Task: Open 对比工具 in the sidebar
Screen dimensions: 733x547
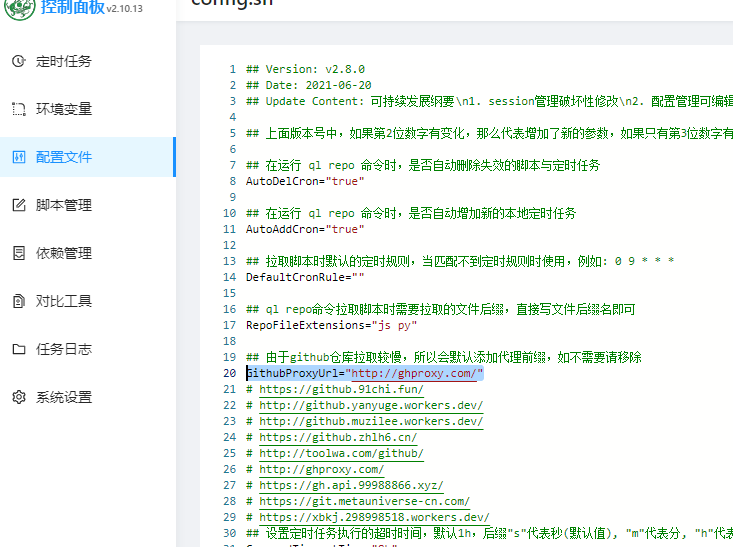Action: pyautogui.click(x=88, y=301)
